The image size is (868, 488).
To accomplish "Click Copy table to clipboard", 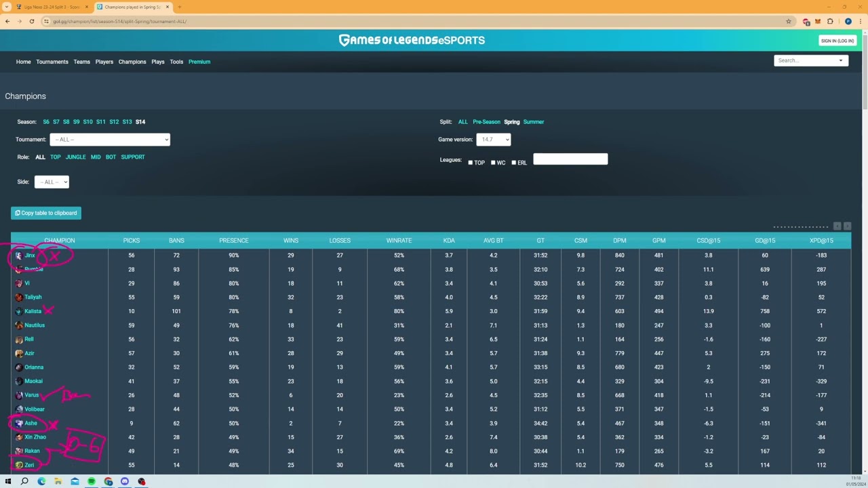I will point(46,213).
